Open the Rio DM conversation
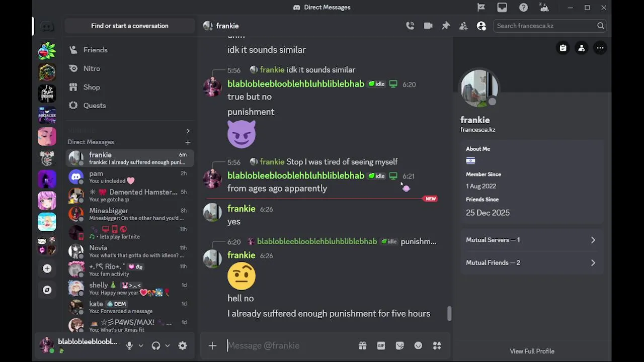644x362 pixels. (x=130, y=270)
